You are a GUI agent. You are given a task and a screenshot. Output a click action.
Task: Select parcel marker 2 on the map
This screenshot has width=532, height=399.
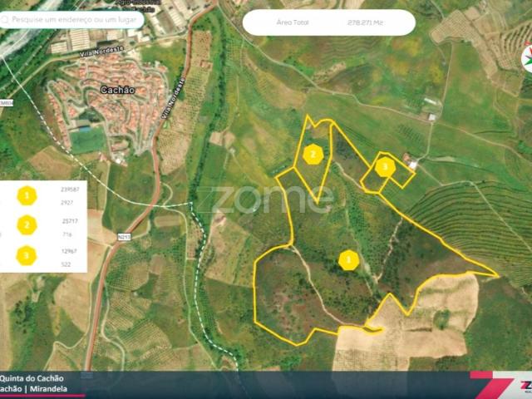(x=313, y=153)
